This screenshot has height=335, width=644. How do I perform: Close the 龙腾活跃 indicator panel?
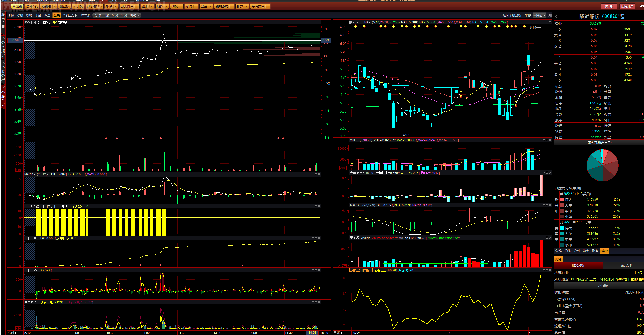pos(550,270)
